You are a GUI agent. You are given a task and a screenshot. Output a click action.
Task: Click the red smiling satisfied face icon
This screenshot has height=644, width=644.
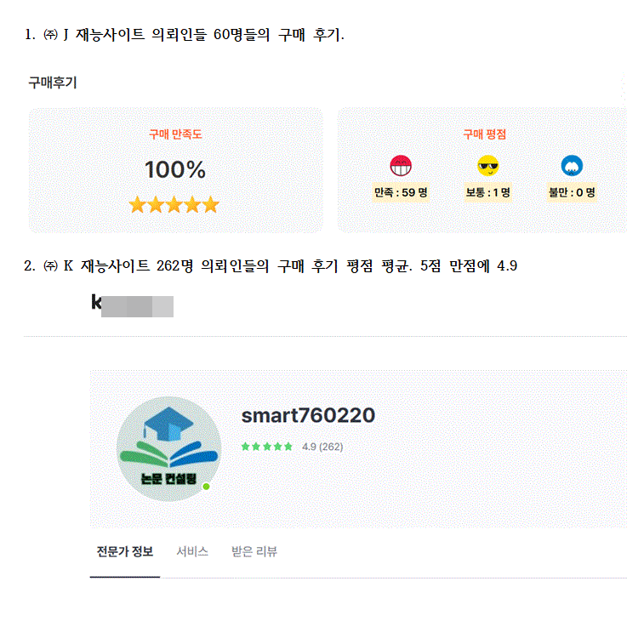[400, 165]
